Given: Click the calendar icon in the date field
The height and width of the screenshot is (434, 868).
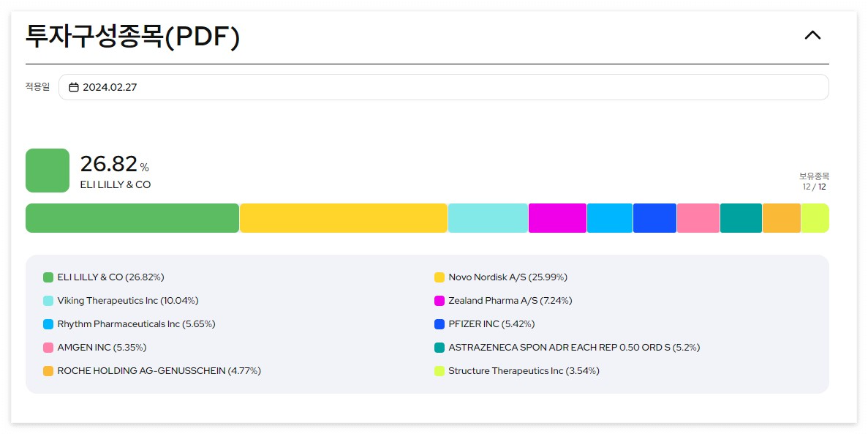Looking at the screenshot, I should [74, 87].
